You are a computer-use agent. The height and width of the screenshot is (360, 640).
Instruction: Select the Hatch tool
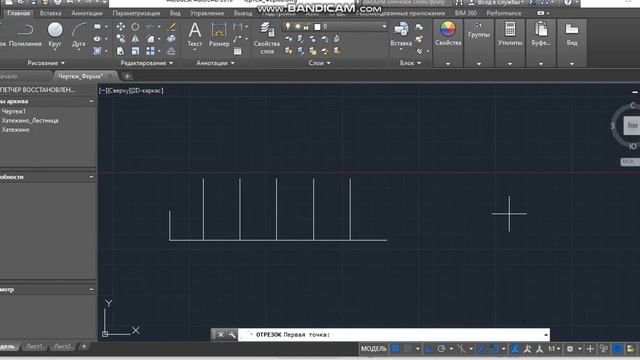(x=97, y=51)
